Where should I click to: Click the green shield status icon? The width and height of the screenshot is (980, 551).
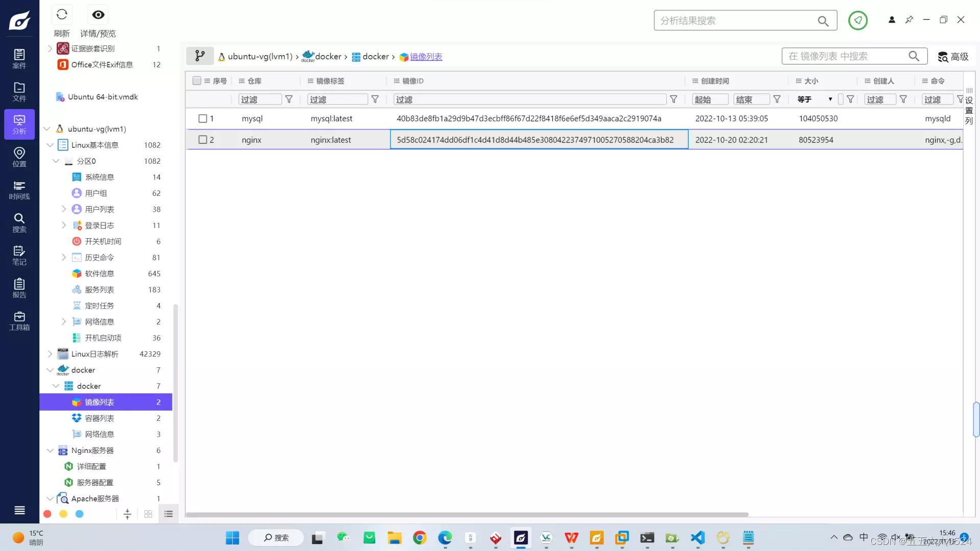(857, 20)
